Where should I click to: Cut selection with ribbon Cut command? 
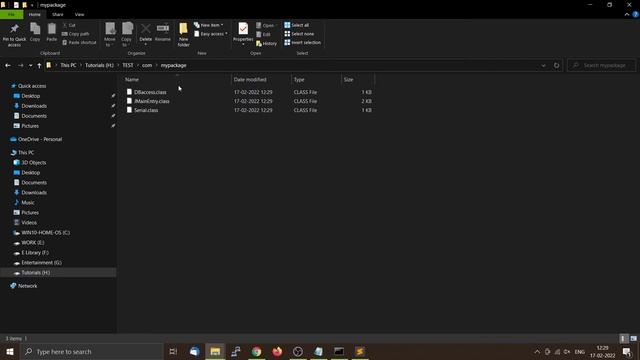(69, 25)
